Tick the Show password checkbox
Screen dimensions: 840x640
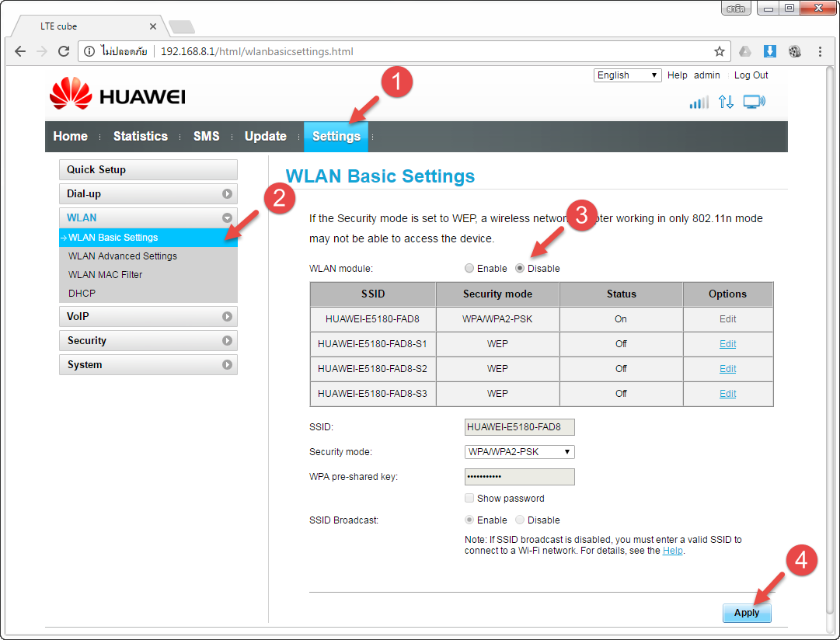tap(469, 498)
